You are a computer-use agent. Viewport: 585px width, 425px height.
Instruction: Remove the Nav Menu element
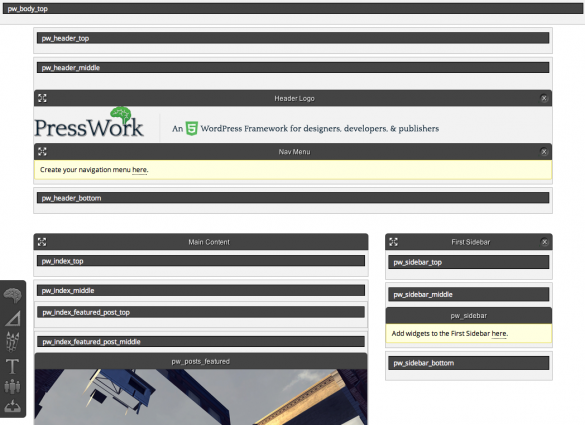[544, 151]
